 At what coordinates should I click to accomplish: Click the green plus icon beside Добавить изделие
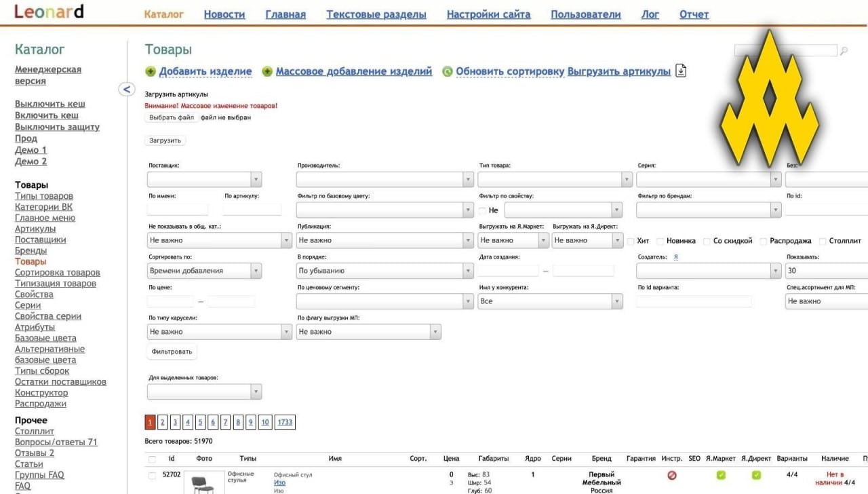(x=151, y=72)
